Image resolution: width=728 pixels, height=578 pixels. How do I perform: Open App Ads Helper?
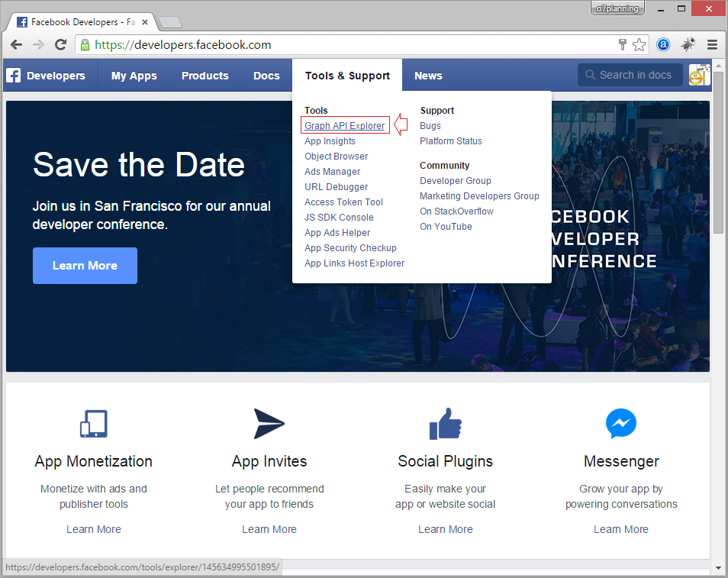point(337,233)
